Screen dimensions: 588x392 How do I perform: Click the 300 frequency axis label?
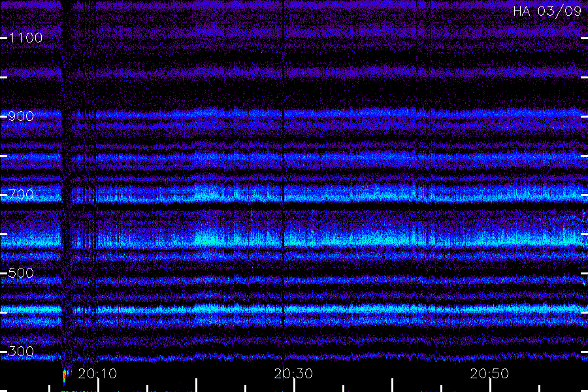click(x=21, y=351)
